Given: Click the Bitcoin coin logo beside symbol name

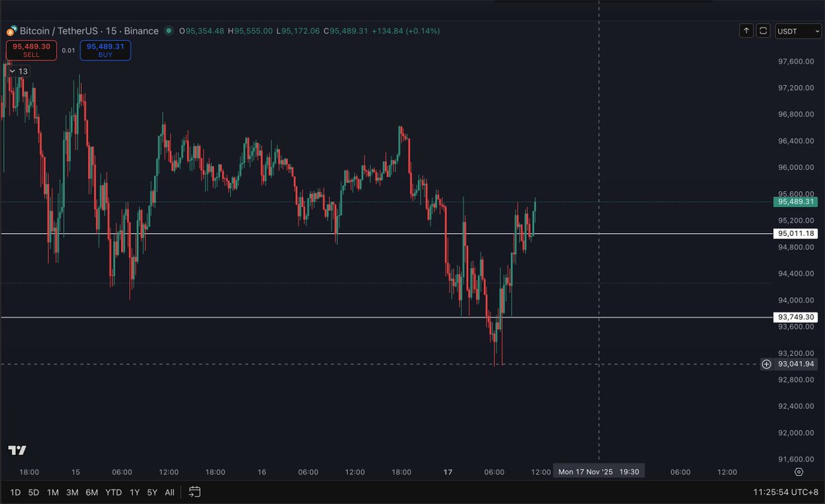Looking at the screenshot, I should [x=11, y=30].
